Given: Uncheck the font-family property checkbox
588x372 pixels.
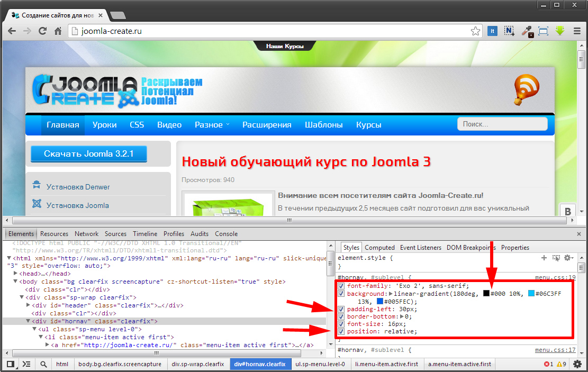Looking at the screenshot, I should click(x=341, y=286).
